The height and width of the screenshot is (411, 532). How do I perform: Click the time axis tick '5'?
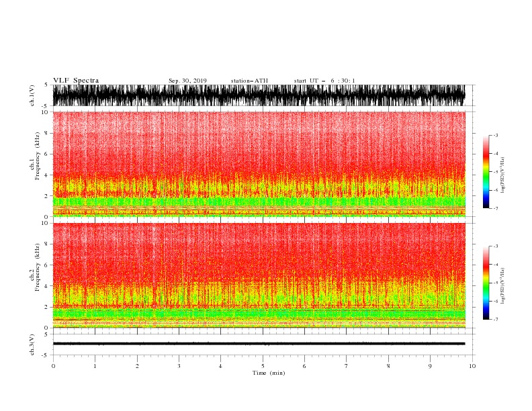pos(263,366)
